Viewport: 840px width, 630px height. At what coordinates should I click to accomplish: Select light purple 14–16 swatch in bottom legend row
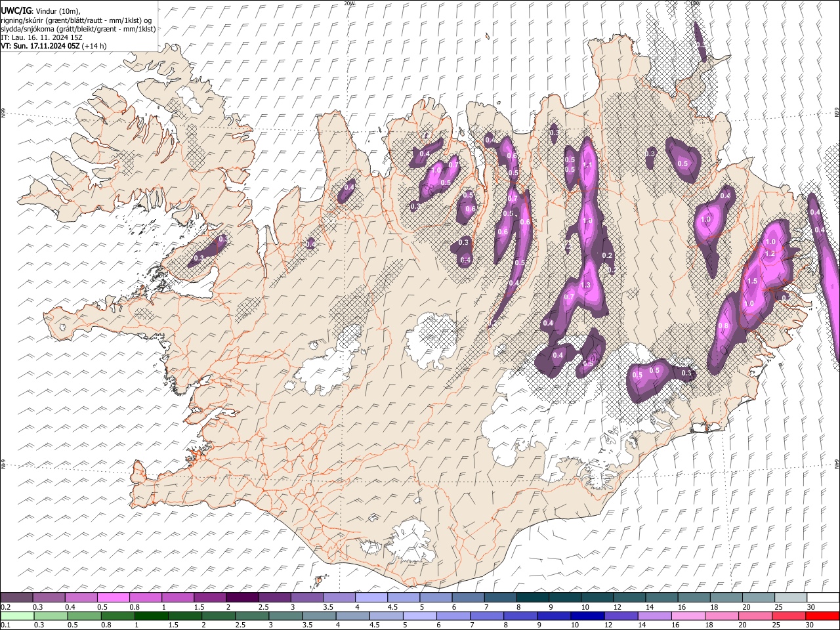coord(654,616)
